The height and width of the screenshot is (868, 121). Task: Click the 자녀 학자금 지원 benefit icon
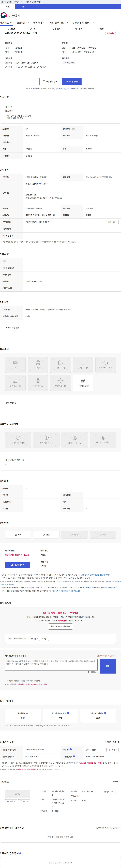(x=105, y=365)
